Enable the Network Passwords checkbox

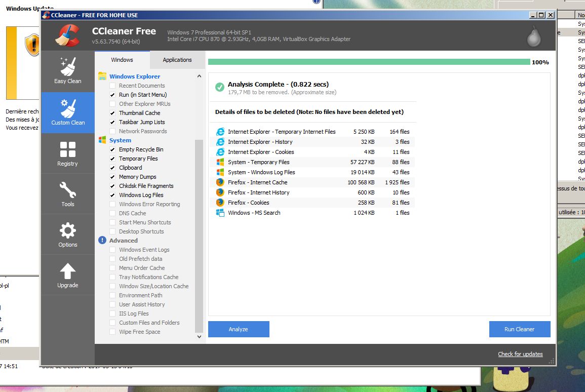click(x=112, y=131)
